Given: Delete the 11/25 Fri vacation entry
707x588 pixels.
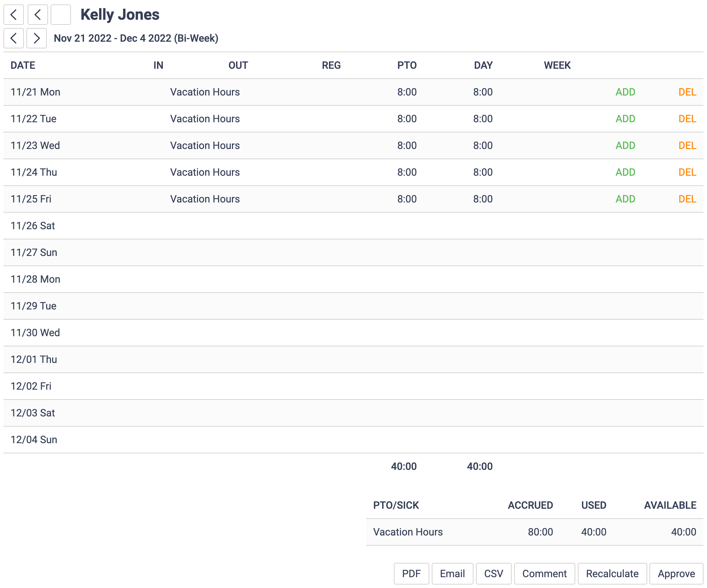Looking at the screenshot, I should pyautogui.click(x=687, y=199).
